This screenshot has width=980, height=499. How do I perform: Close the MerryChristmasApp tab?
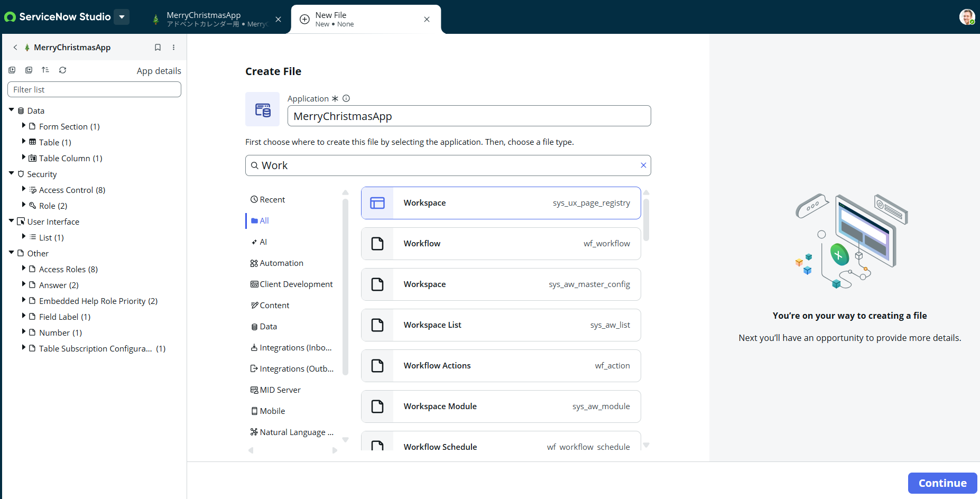point(278,19)
